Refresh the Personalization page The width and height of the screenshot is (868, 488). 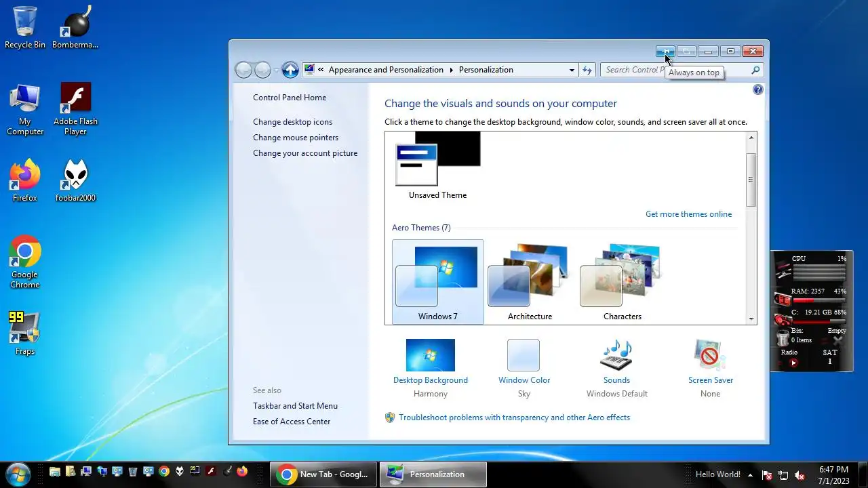point(587,70)
